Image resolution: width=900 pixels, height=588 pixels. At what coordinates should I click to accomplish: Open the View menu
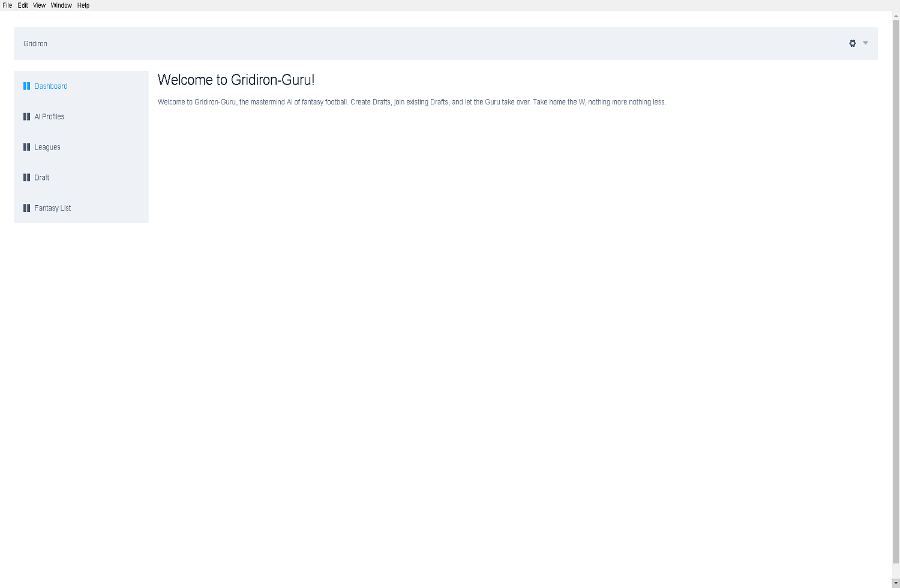(x=39, y=5)
